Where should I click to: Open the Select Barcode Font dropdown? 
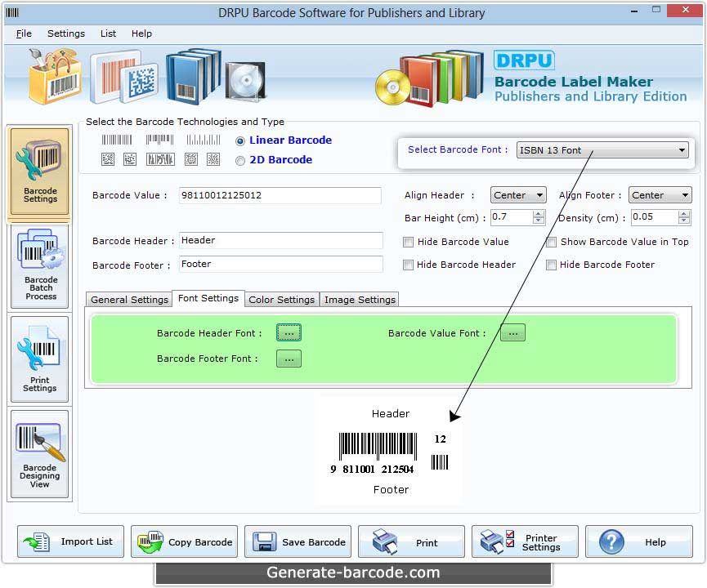pyautogui.click(x=602, y=150)
